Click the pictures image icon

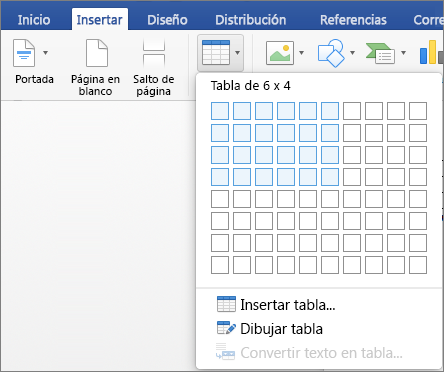click(280, 53)
